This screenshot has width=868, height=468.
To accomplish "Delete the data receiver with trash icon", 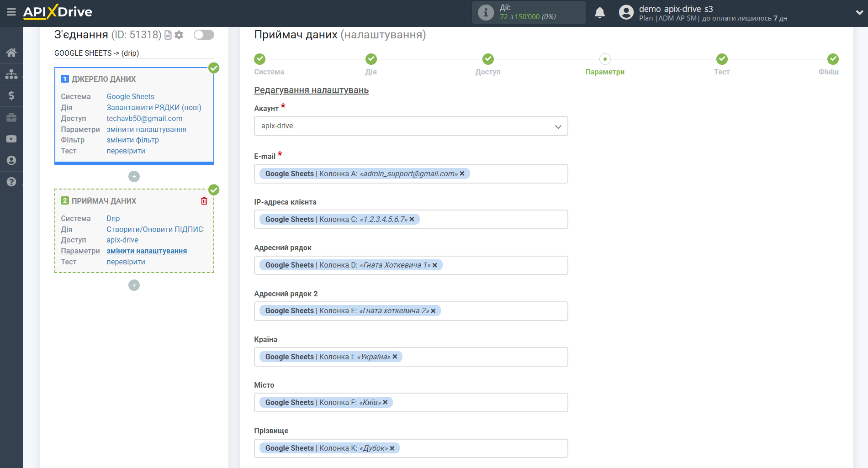I will point(204,201).
